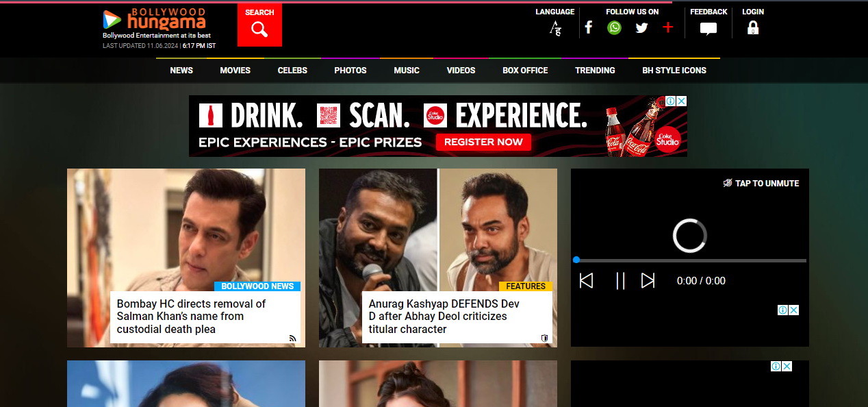Read Anurag Kashyap Dev D headline
The image size is (868, 407).
(x=444, y=317)
